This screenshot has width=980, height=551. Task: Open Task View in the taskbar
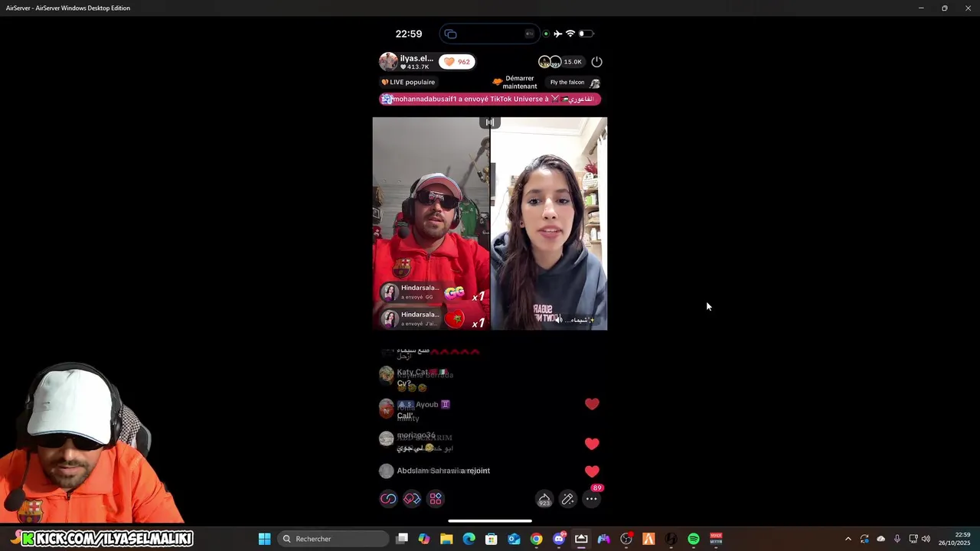[x=402, y=539]
